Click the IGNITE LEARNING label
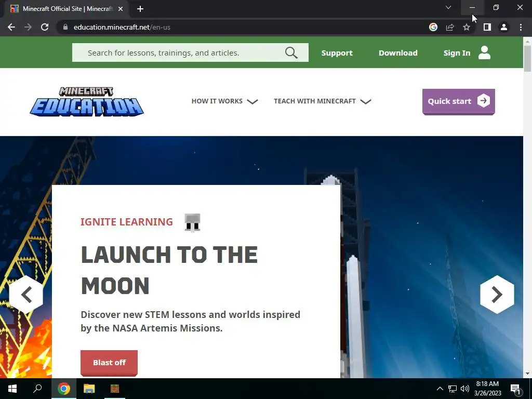This screenshot has height=399, width=532. [x=127, y=222]
